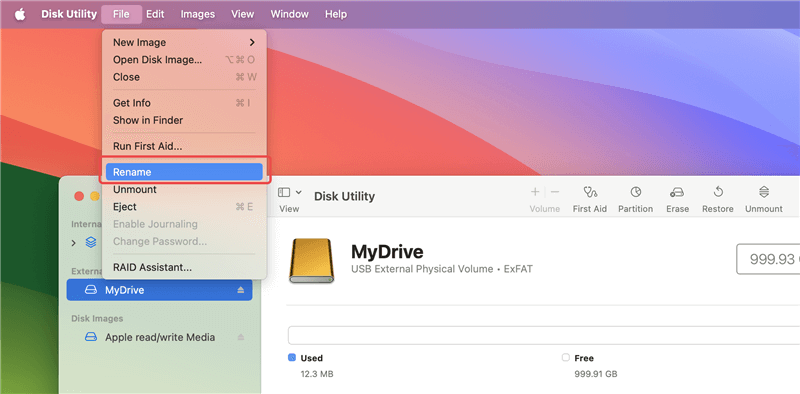
Task: Eject Apple read/write Media disk image
Action: (x=241, y=337)
